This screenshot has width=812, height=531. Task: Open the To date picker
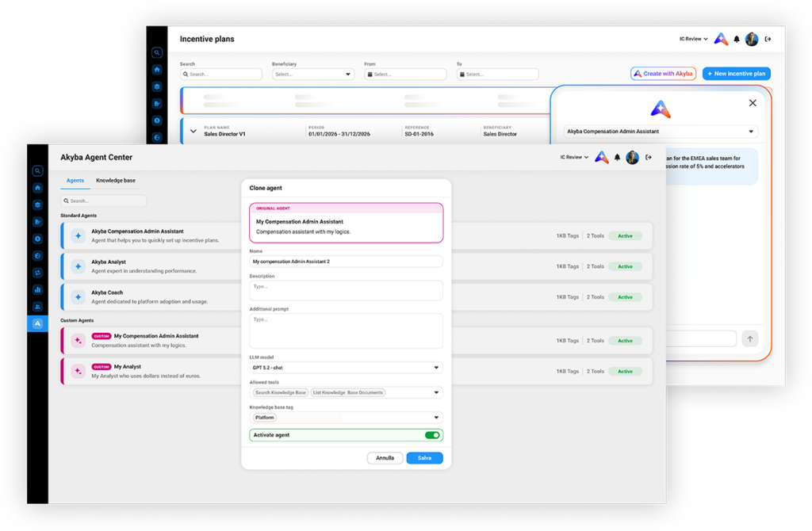point(498,74)
